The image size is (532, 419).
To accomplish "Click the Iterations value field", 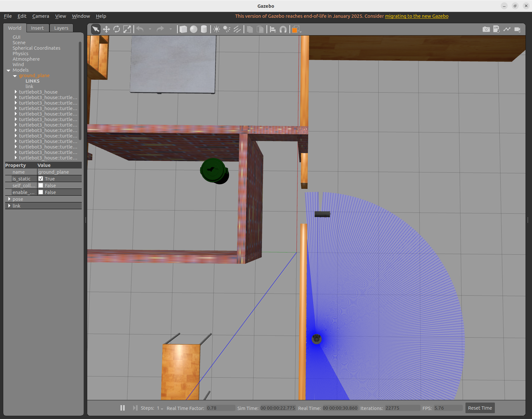I will 402,408.
